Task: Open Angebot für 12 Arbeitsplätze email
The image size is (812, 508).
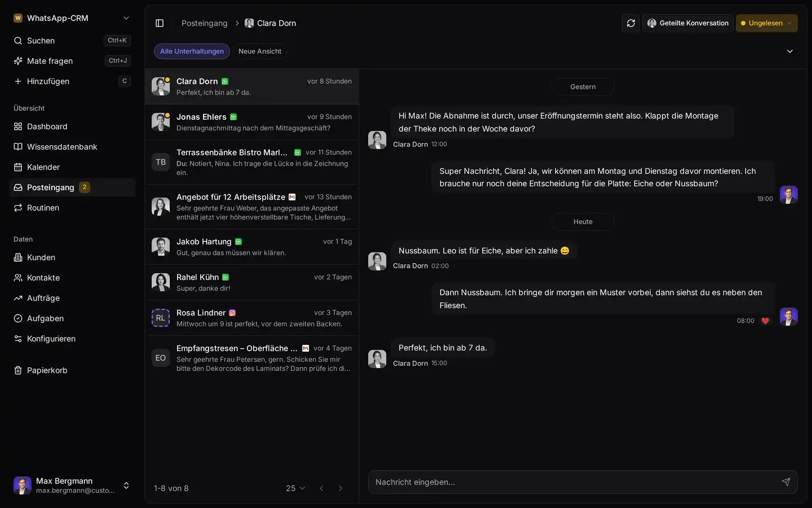Action: [x=252, y=207]
